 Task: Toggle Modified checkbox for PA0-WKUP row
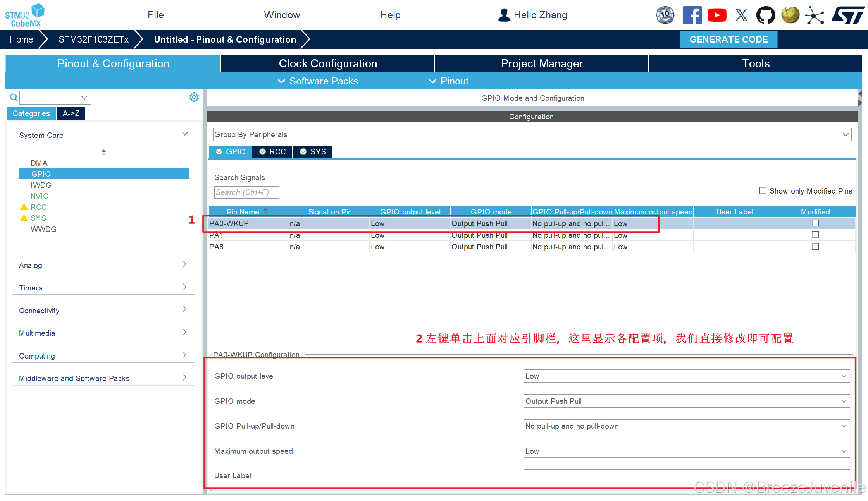[815, 223]
